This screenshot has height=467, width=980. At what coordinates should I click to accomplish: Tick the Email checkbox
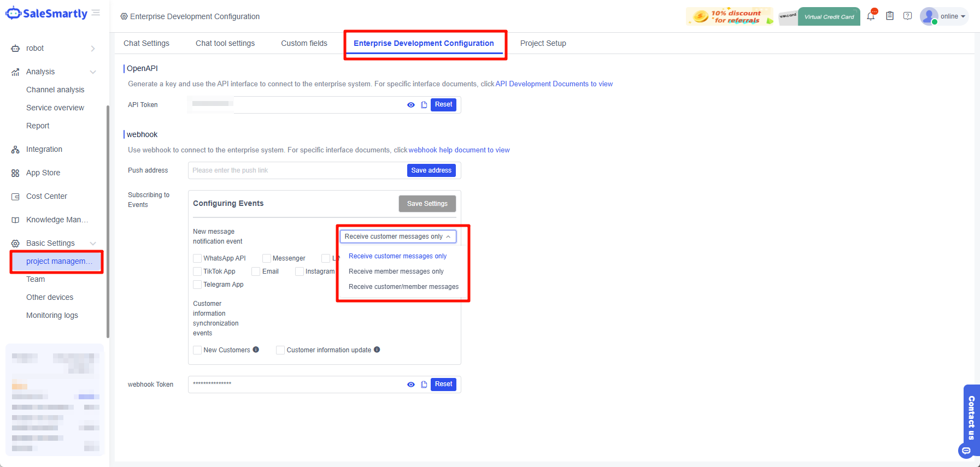tap(256, 271)
